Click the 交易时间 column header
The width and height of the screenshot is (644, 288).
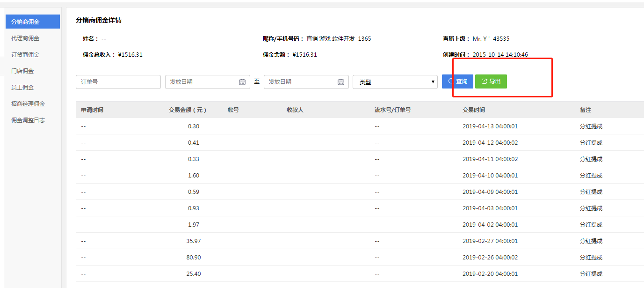coord(473,110)
